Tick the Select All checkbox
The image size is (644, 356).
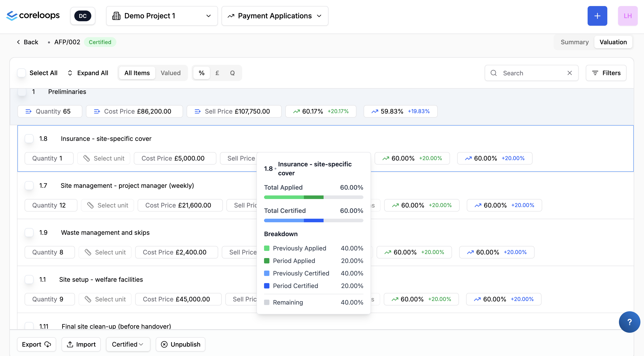click(x=21, y=73)
